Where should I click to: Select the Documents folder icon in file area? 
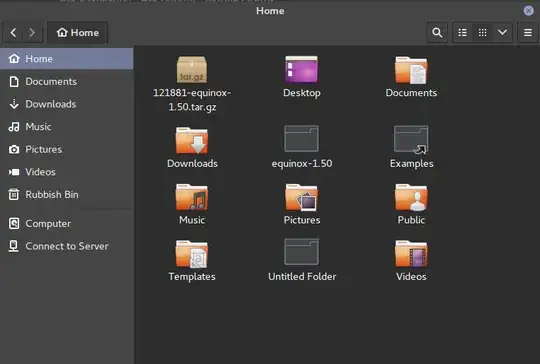(x=411, y=70)
